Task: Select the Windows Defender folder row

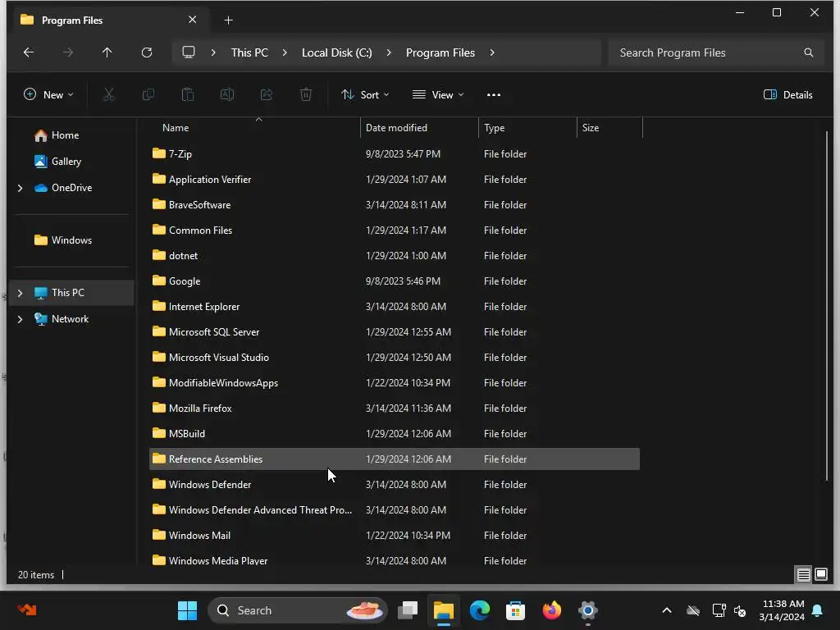Action: [395, 484]
